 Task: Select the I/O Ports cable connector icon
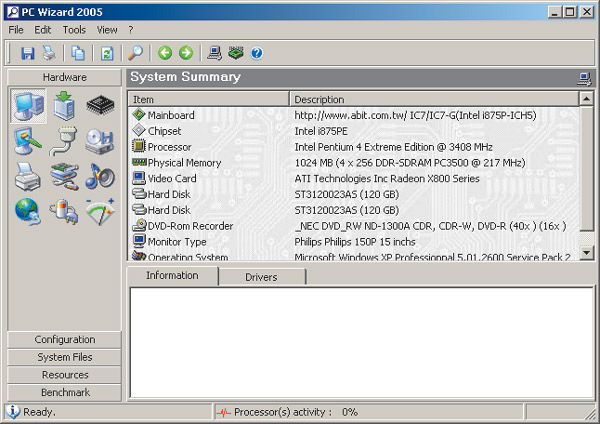click(64, 141)
